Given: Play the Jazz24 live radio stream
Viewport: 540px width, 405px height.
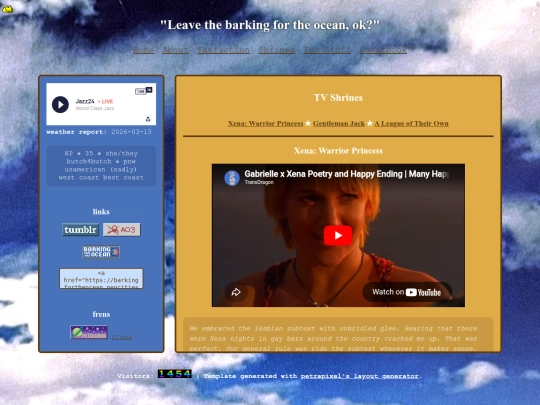Looking at the screenshot, I should pos(60,104).
